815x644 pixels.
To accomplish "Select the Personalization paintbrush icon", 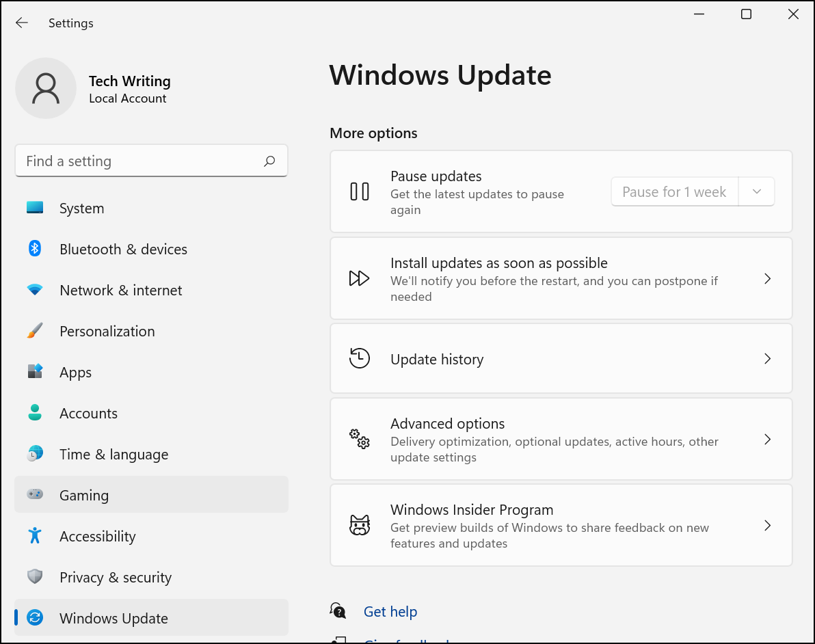I will pos(35,331).
